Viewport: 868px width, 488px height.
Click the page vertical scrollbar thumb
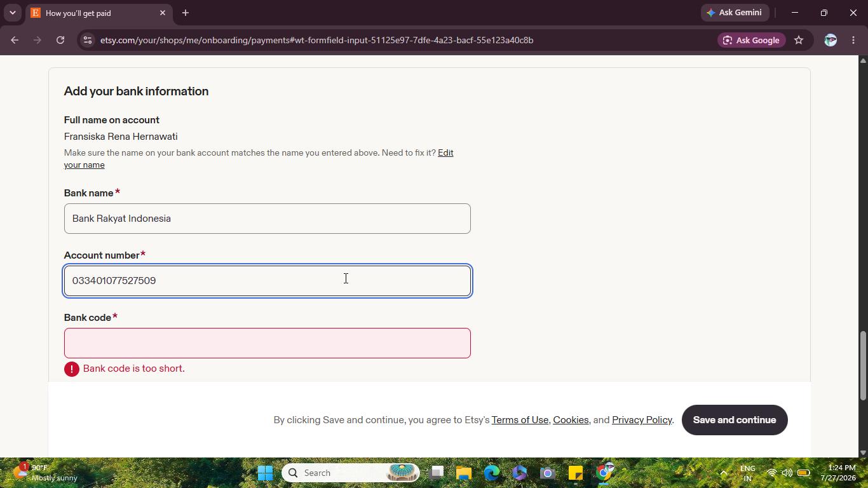pos(863,366)
